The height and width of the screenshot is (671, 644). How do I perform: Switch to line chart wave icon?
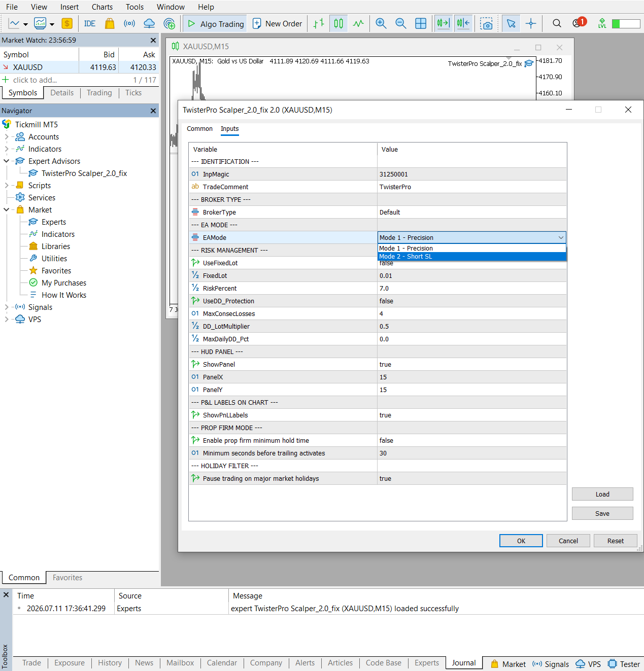click(358, 24)
